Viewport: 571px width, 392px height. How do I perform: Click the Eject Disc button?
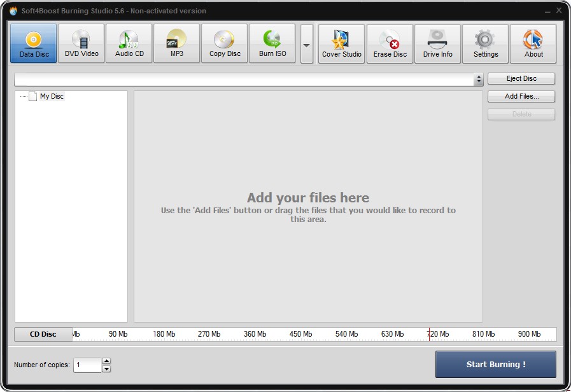click(x=521, y=78)
